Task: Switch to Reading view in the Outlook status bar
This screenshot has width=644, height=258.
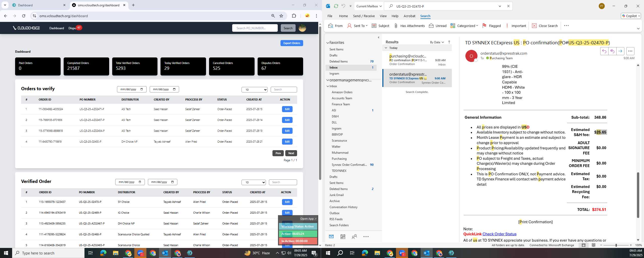Action: click(x=593, y=245)
